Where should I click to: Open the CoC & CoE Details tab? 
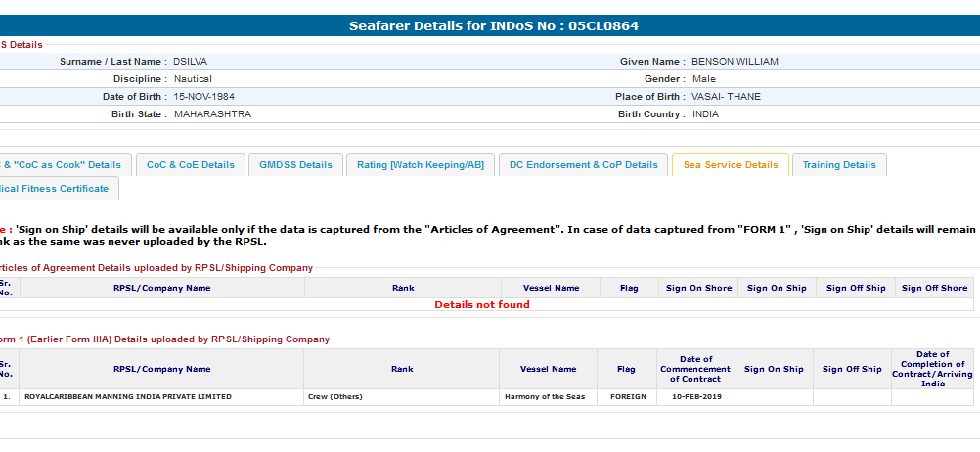click(190, 165)
